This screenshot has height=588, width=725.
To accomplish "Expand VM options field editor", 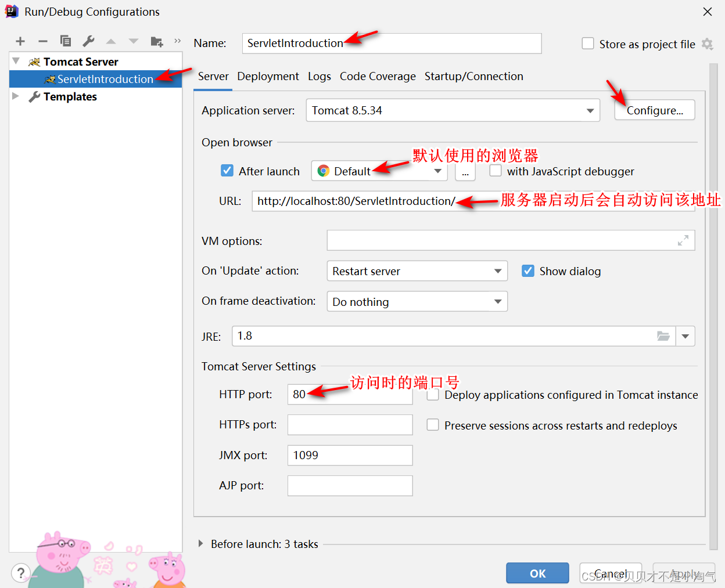I will pyautogui.click(x=683, y=240).
